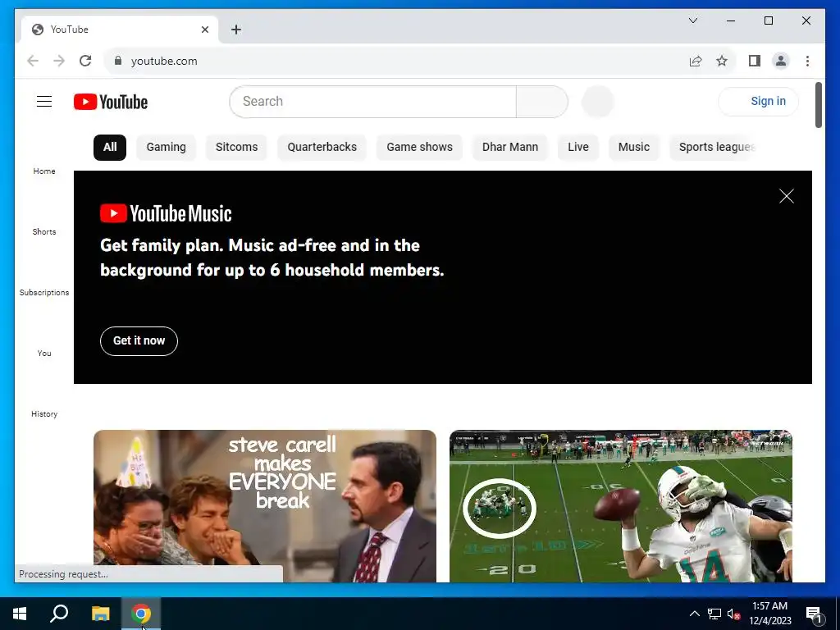The image size is (840, 630).
Task: Click the Sign in button
Action: [759, 101]
